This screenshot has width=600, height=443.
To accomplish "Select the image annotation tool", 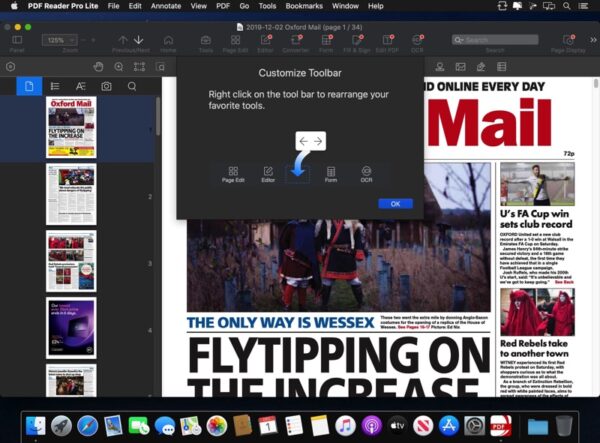I will (460, 67).
